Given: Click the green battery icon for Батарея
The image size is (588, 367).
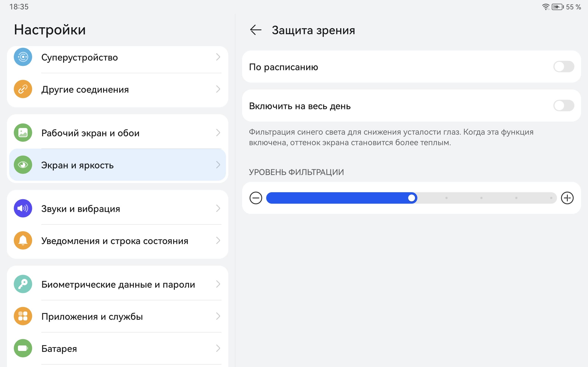Looking at the screenshot, I should [x=23, y=348].
